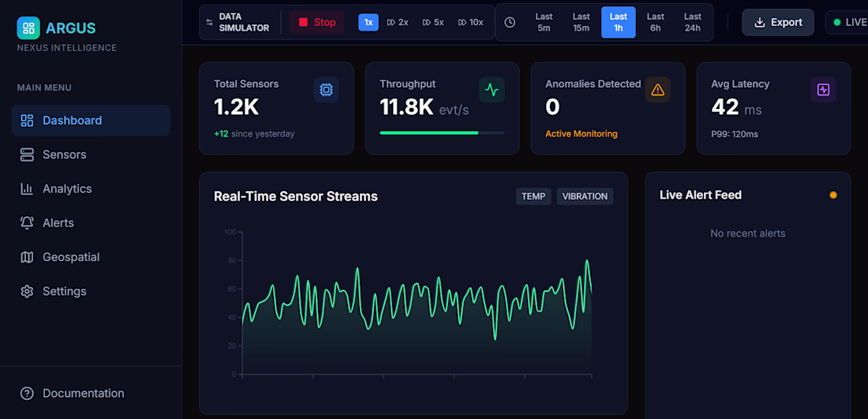Click the Real-Time Sensor Streams heading
The height and width of the screenshot is (419, 868).
[296, 196]
